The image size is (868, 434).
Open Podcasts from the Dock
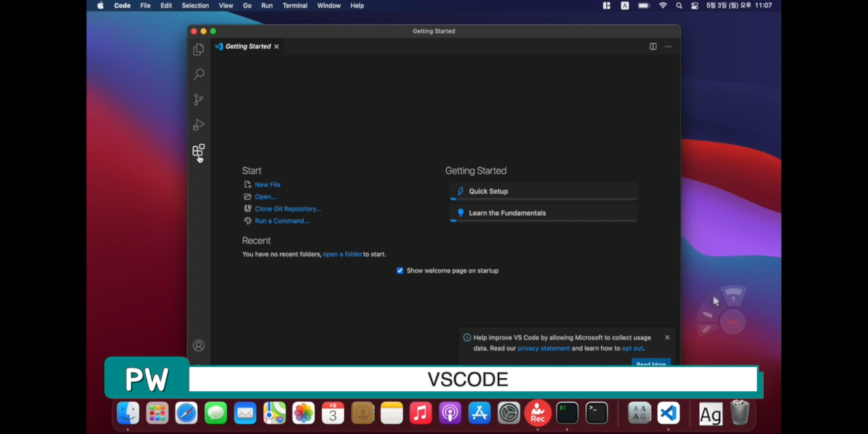click(x=450, y=413)
